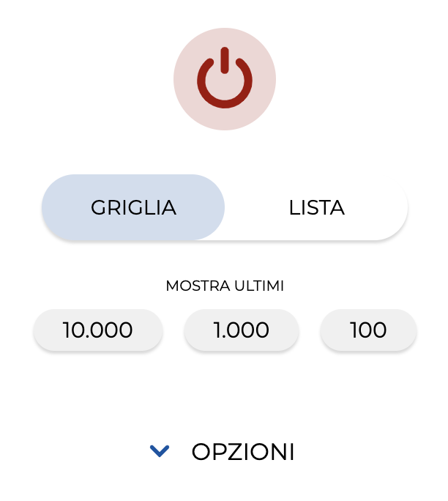Switch to LISTA view mode

(x=316, y=207)
